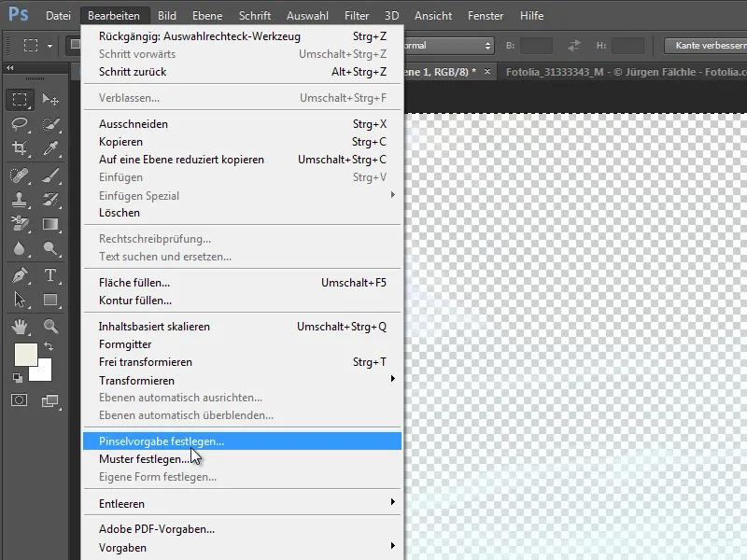Select the Eyedropper tool
747x560 pixels.
50,148
